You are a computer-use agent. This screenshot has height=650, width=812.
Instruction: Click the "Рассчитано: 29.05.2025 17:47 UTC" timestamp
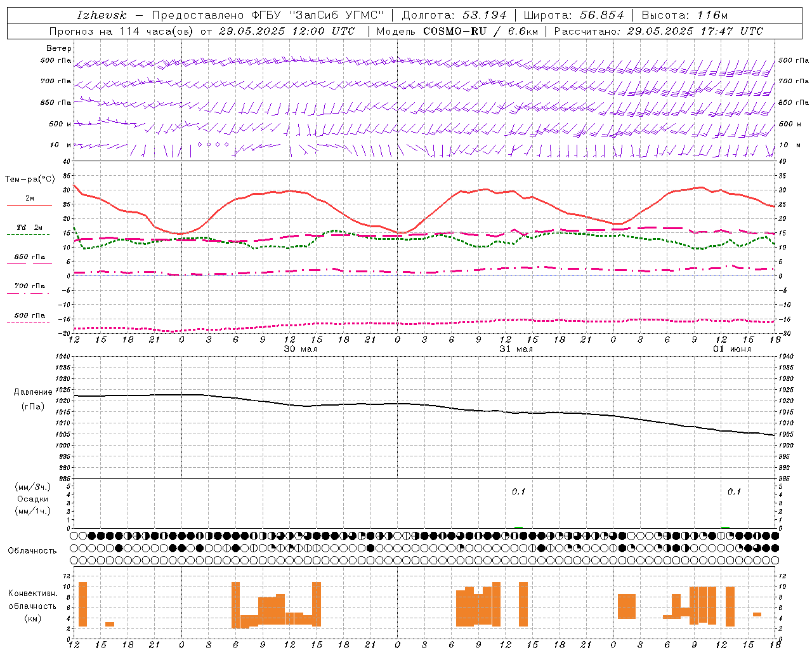click(658, 31)
